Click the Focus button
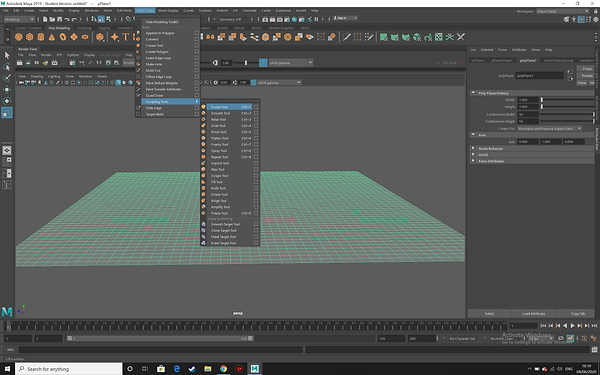The width and height of the screenshot is (600, 375). click(587, 68)
